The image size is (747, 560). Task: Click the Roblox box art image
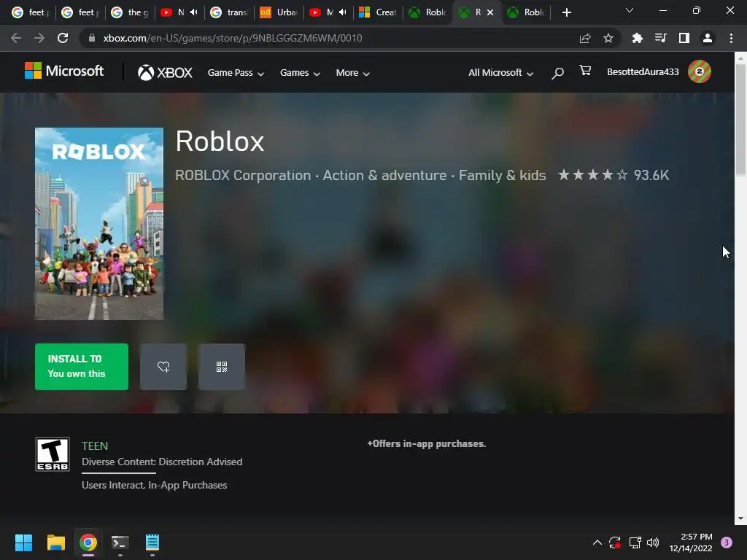[x=99, y=224]
